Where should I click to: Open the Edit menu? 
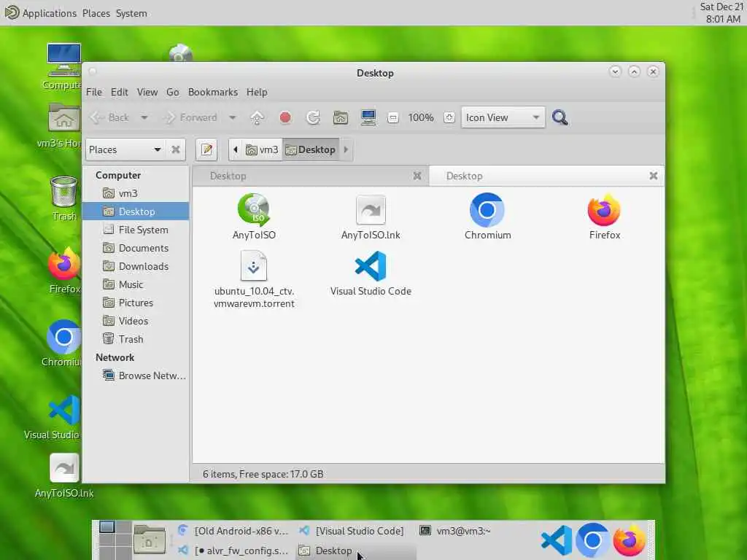click(x=119, y=92)
